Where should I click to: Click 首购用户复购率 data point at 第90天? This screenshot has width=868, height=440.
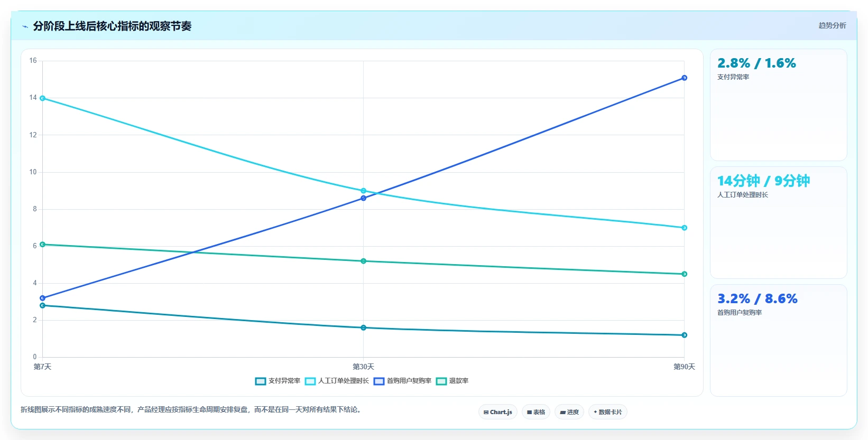click(x=684, y=78)
